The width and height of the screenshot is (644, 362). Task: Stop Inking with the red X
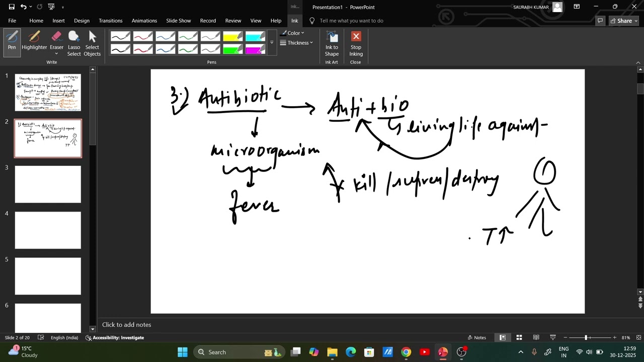point(356,43)
